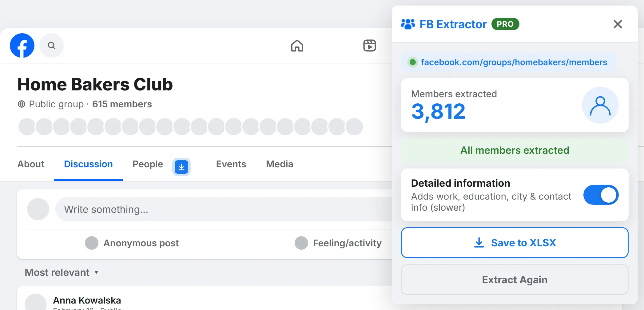
Task: Click the globe icon next to Public group
Action: pyautogui.click(x=22, y=104)
